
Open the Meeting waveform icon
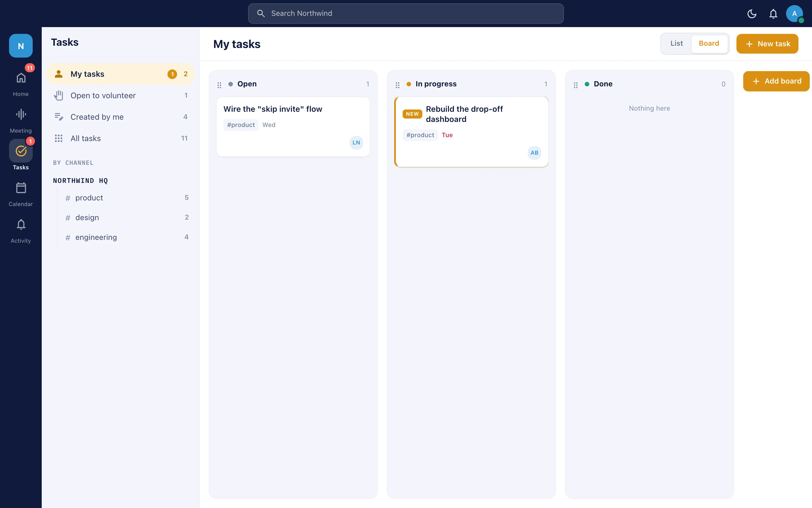[21, 114]
